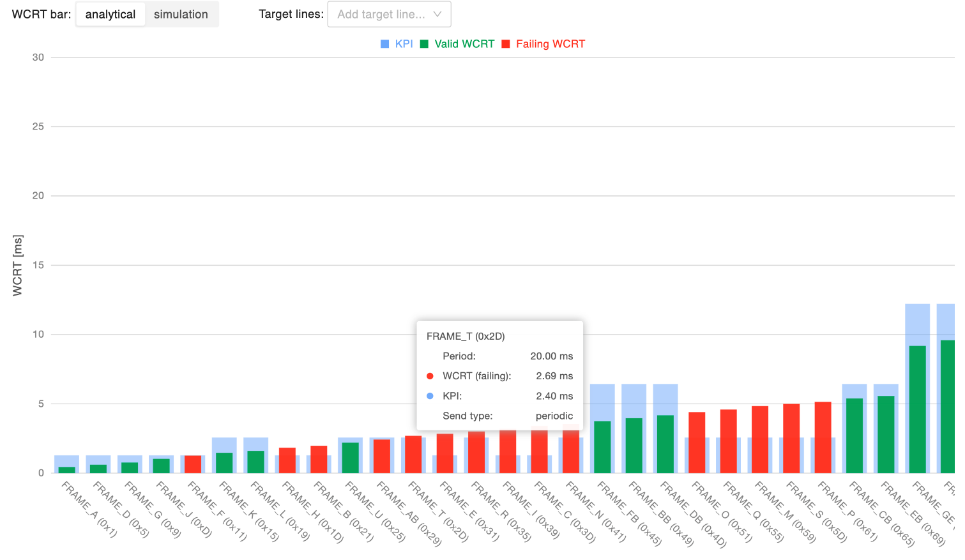Viewport: 965px width, 560px height.
Task: Switch WCRT bar to simulation
Action: pos(181,14)
